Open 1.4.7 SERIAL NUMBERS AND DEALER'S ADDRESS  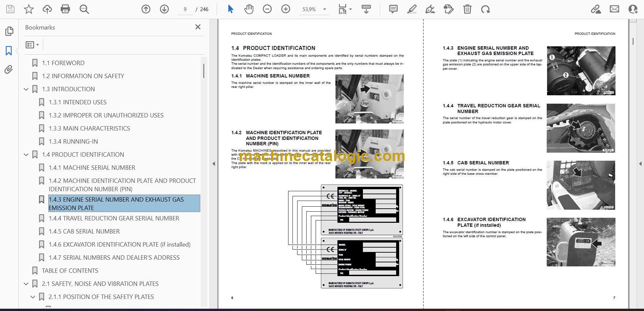click(x=114, y=258)
